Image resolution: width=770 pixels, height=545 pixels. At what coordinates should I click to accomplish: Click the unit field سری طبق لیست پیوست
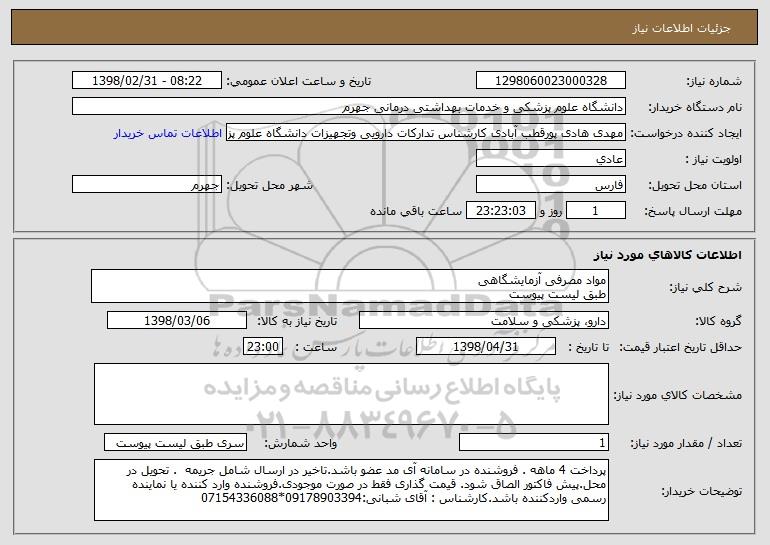pos(175,443)
